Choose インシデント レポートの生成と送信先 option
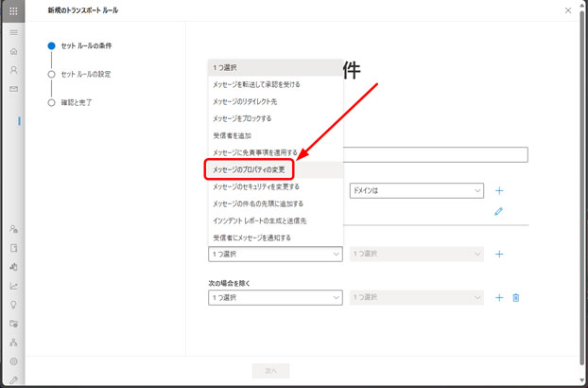This screenshot has height=388, width=588. pos(276,220)
